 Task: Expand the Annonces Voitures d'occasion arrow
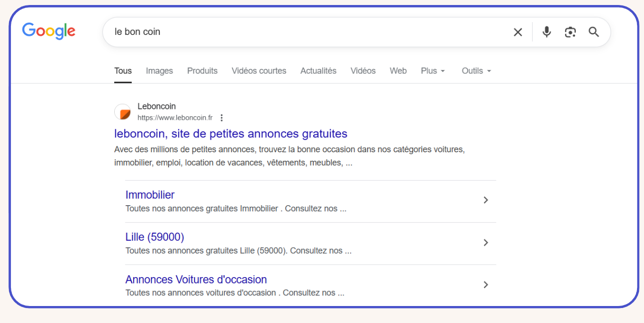click(485, 285)
